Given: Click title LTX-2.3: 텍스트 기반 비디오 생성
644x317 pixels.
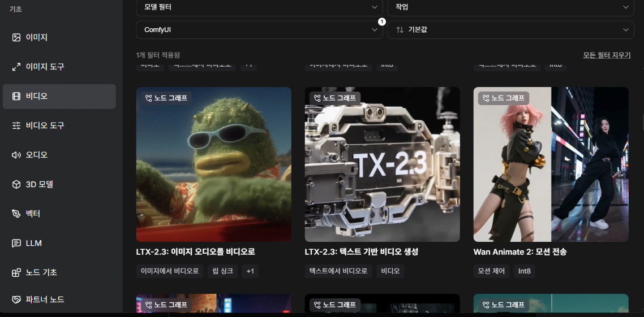Looking at the screenshot, I should tap(362, 252).
